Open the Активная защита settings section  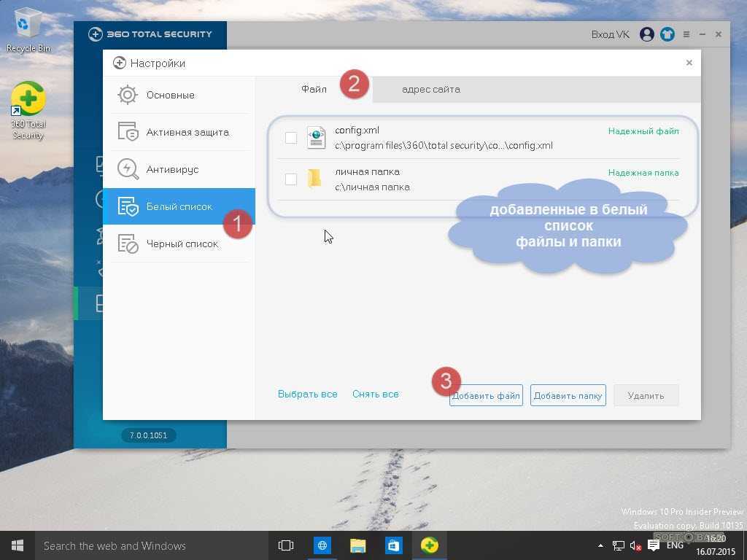[179, 132]
